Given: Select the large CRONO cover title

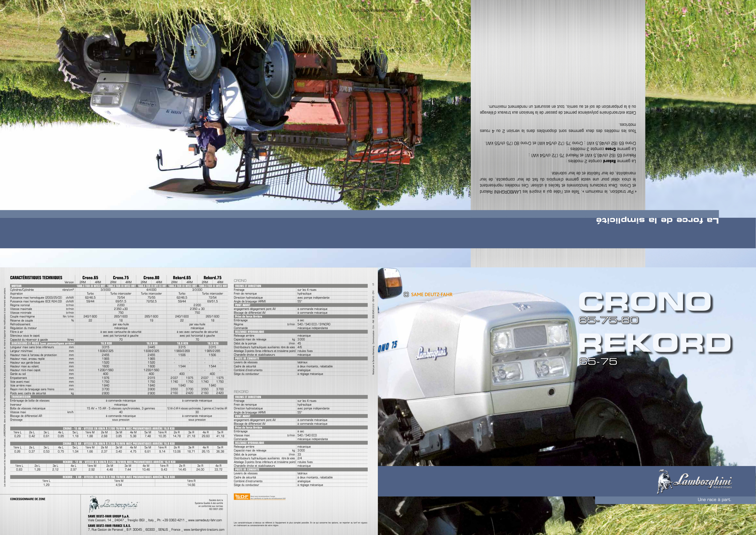Looking at the screenshot, I should coord(645,302).
